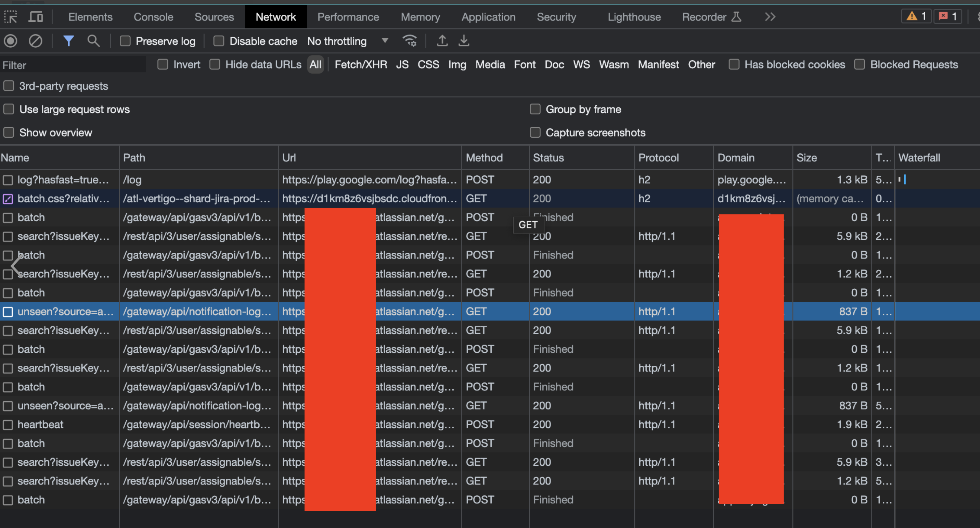Open the Lighthouse tab

tap(634, 17)
